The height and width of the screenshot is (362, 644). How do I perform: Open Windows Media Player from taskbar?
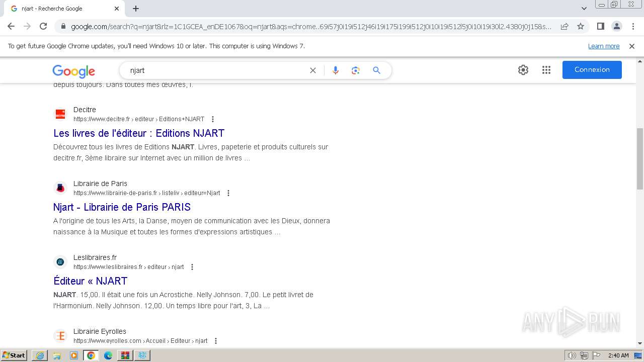tap(74, 355)
